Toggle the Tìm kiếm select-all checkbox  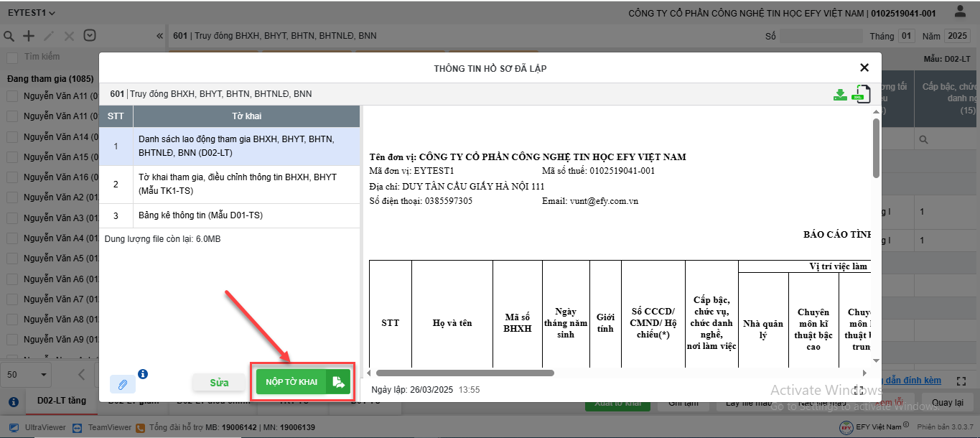12,57
